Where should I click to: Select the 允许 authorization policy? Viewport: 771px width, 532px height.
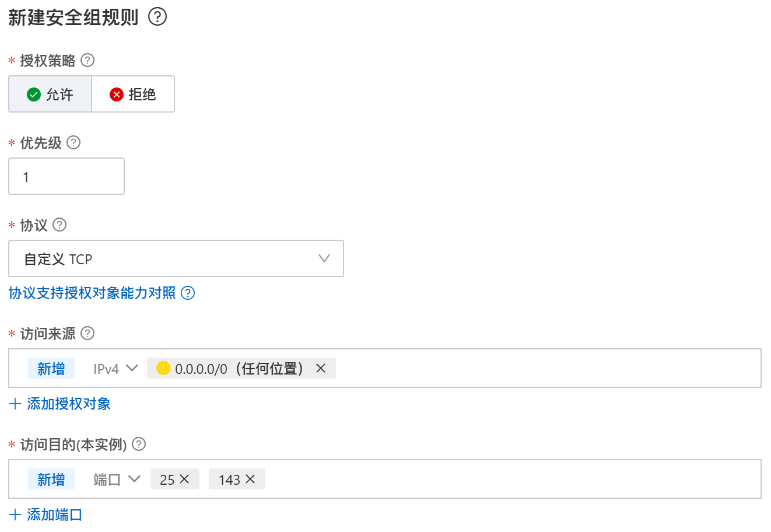point(50,94)
